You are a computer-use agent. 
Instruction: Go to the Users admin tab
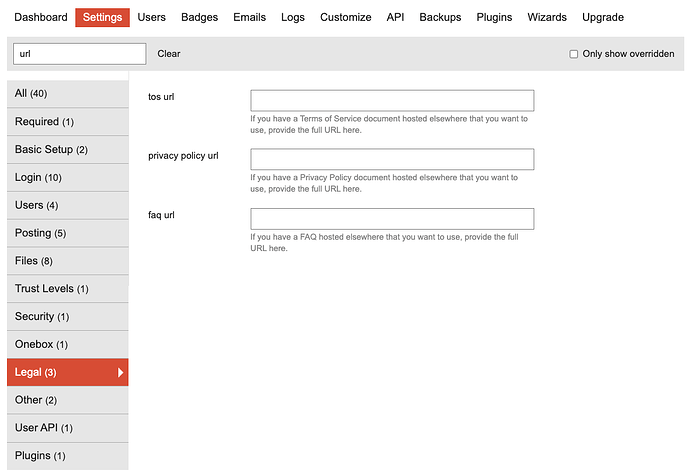pyautogui.click(x=151, y=17)
